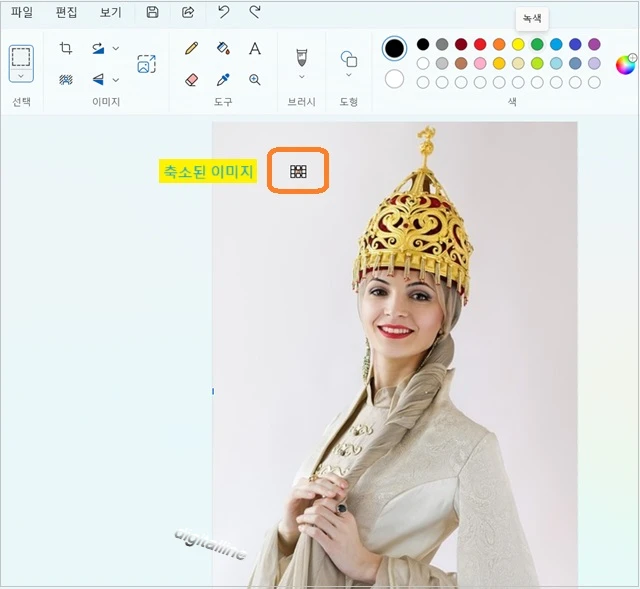Open the Edit colors rainbow wheel

(626, 64)
